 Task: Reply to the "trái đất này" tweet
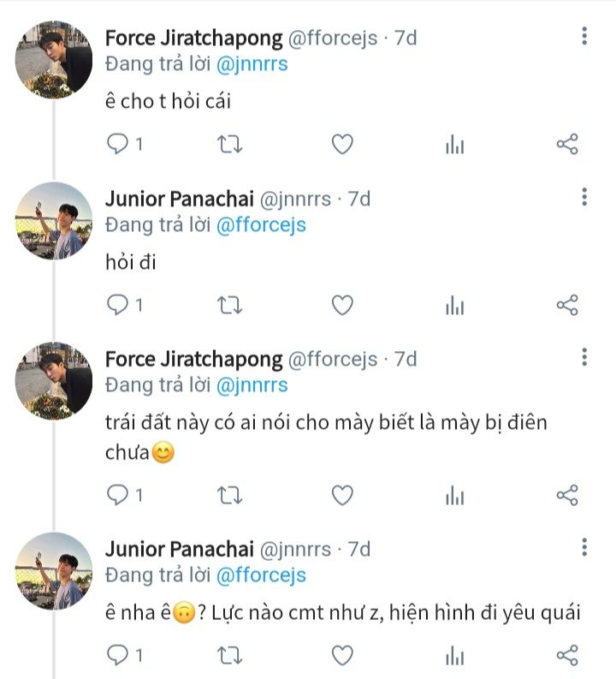(x=116, y=494)
